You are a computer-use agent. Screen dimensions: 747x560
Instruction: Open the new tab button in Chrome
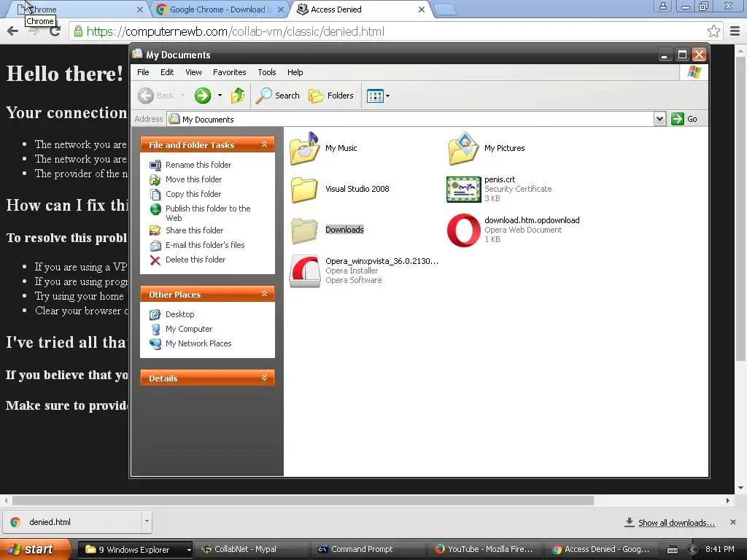[446, 9]
